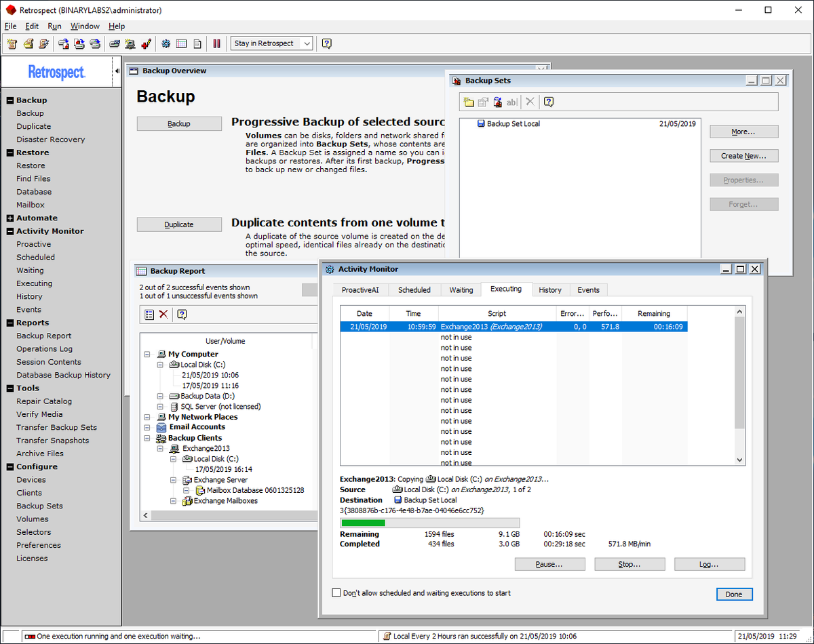This screenshot has width=814, height=644.
Task: Click the red X delete icon in Backup Sets window
Action: coord(530,102)
